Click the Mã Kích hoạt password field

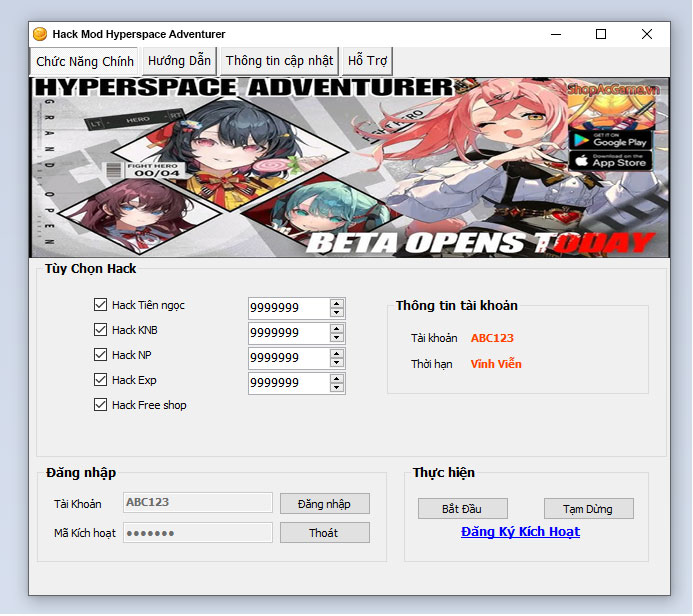(198, 533)
